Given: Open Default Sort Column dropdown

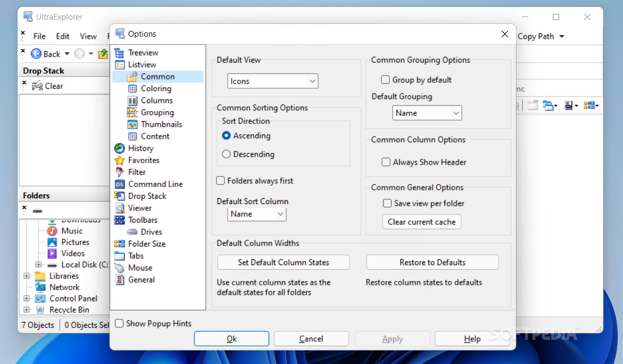Looking at the screenshot, I should (256, 214).
